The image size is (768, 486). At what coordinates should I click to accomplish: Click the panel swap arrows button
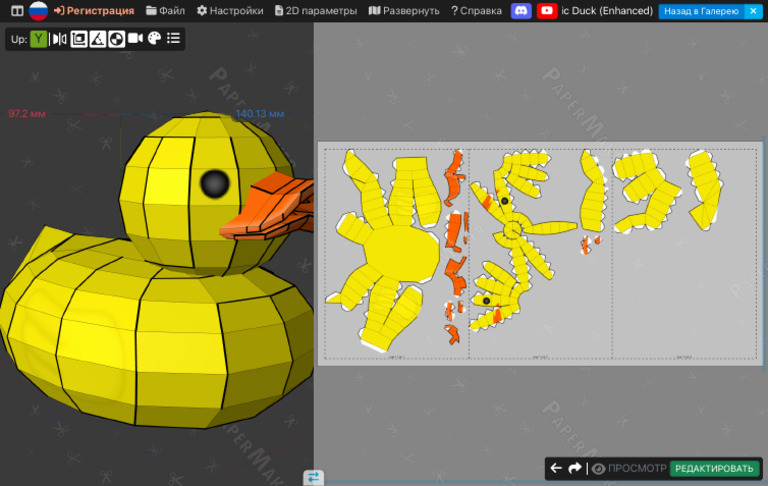tap(313, 477)
